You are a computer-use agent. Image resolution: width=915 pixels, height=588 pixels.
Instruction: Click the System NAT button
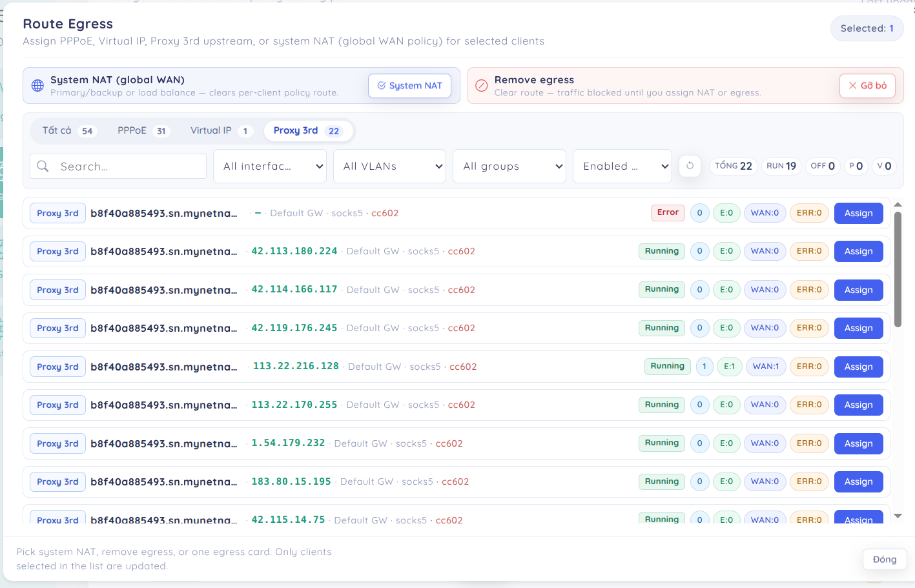coord(409,86)
